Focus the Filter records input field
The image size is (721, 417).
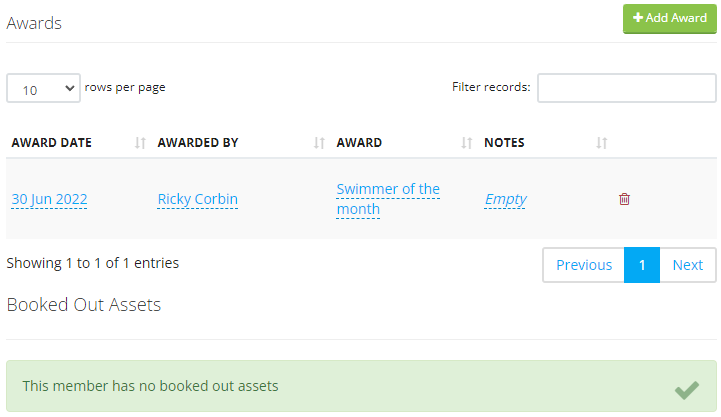[626, 88]
